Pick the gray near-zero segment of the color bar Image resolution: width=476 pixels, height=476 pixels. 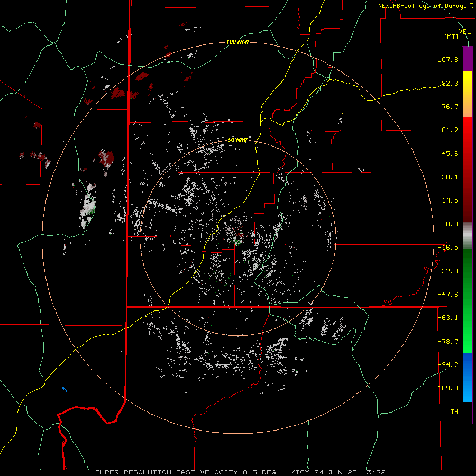[467, 235]
